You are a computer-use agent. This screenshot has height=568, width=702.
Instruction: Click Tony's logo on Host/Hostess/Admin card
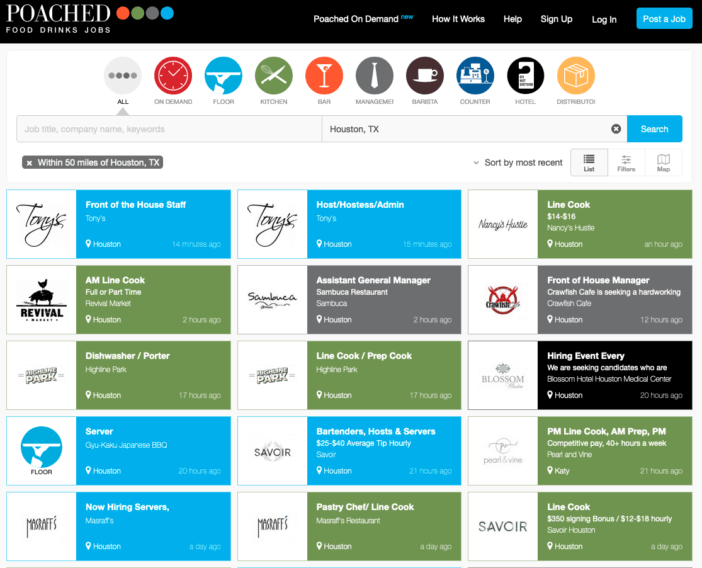[x=272, y=224]
